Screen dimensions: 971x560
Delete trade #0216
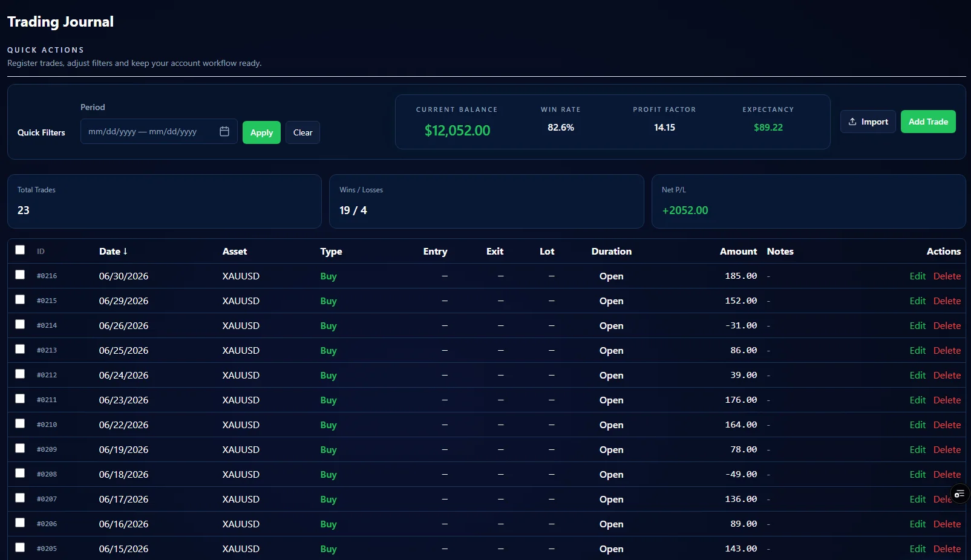click(x=947, y=276)
